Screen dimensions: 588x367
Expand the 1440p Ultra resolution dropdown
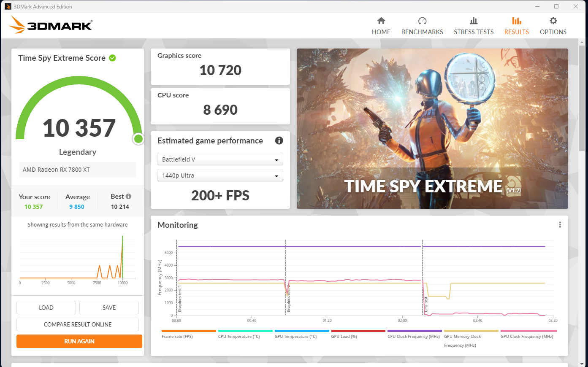220,175
